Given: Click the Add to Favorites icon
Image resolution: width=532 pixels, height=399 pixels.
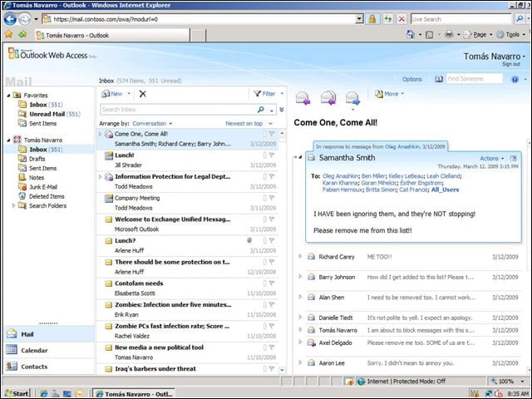Looking at the screenshot, I should (x=22, y=34).
